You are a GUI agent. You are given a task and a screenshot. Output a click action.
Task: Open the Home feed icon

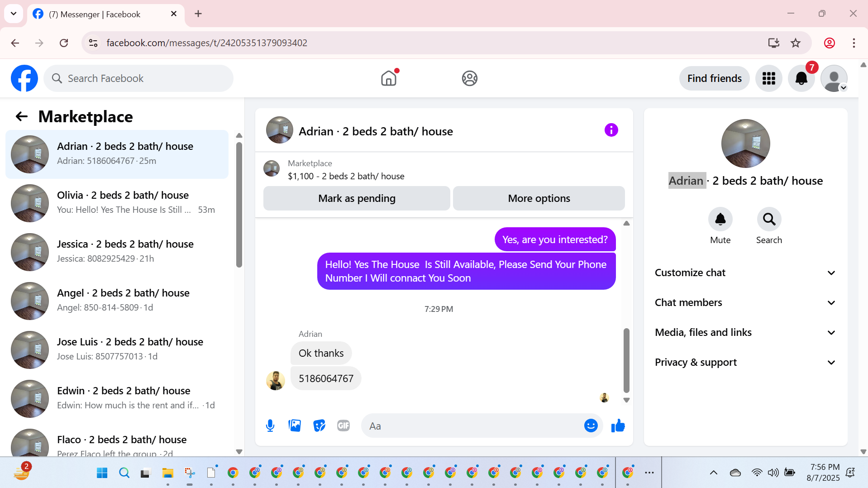tap(389, 78)
